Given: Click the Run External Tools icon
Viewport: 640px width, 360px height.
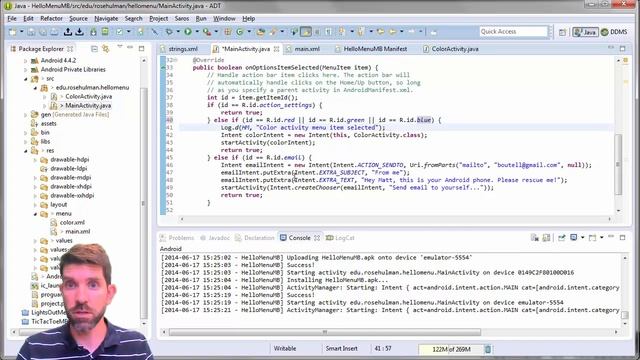Looking at the screenshot, I should coord(207,32).
